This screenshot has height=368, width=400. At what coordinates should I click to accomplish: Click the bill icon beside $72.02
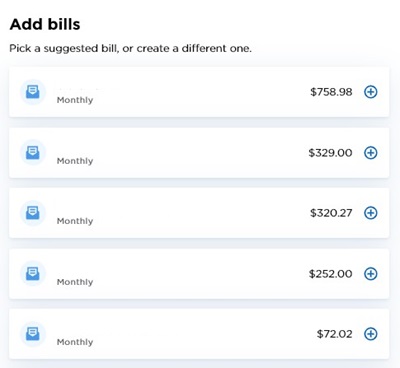[33, 334]
